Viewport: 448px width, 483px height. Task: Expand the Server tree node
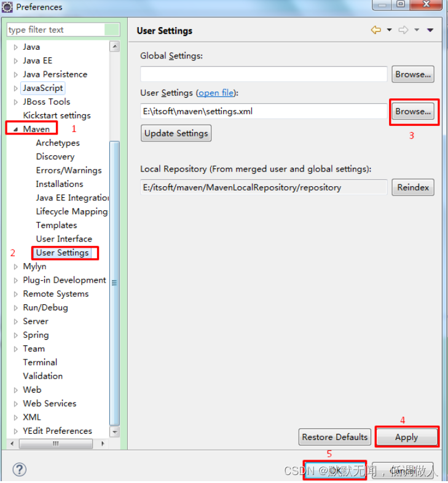16,321
